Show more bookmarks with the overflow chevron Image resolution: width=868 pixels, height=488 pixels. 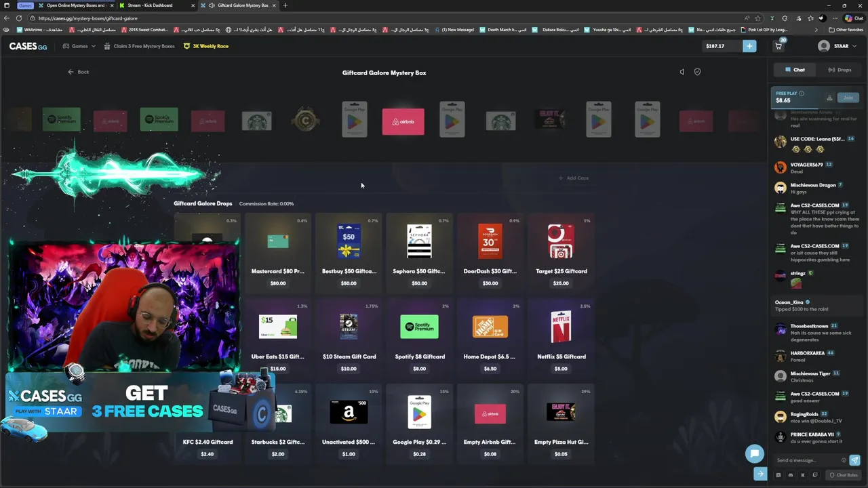click(816, 30)
